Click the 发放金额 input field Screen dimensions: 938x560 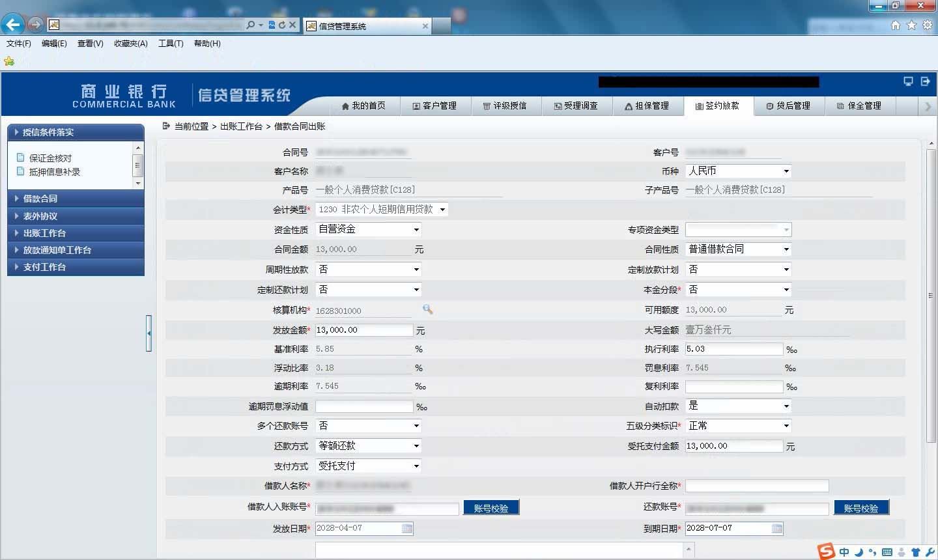[364, 330]
